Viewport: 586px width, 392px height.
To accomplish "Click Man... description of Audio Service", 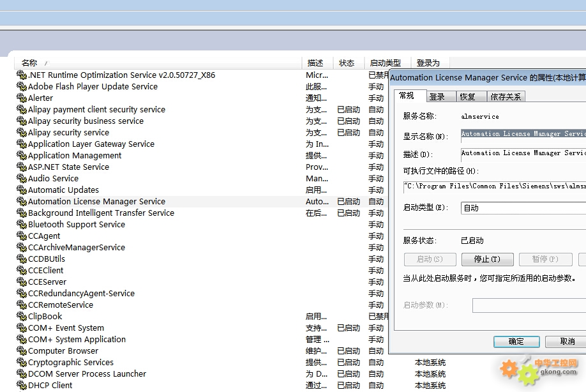I will 317,179.
